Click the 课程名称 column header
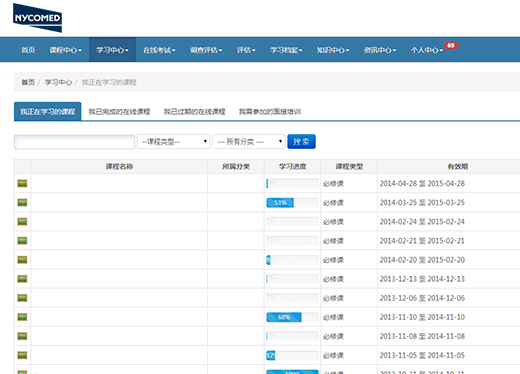 pos(119,166)
